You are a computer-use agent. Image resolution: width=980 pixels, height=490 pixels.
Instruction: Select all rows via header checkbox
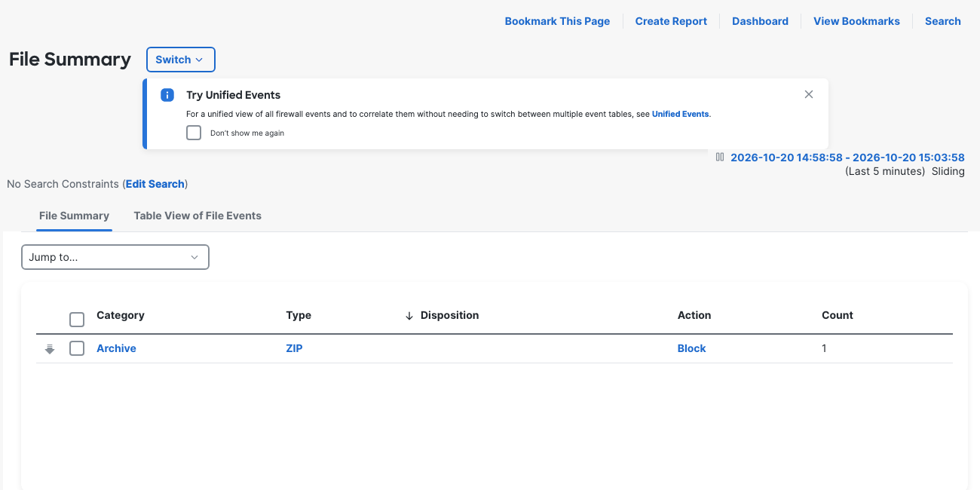[77, 320]
